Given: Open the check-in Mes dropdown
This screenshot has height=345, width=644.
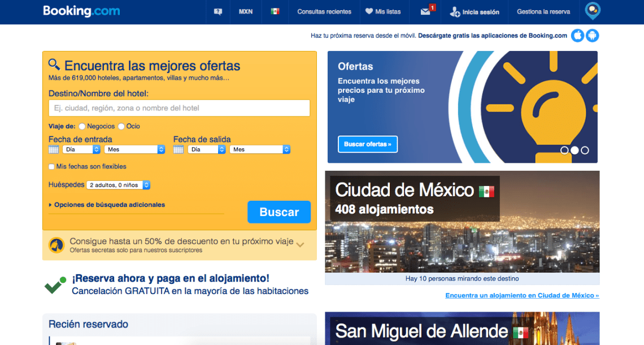Looking at the screenshot, I should pos(134,149).
